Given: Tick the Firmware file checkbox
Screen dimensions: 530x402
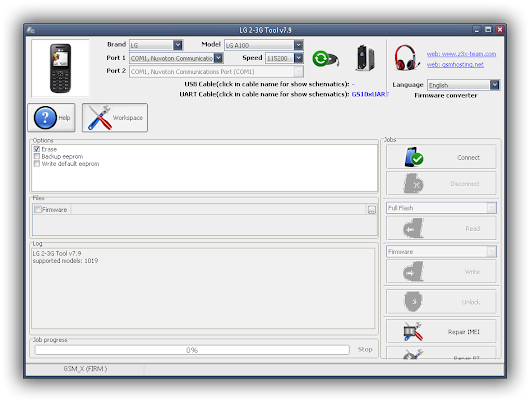Looking at the screenshot, I should click(x=38, y=209).
